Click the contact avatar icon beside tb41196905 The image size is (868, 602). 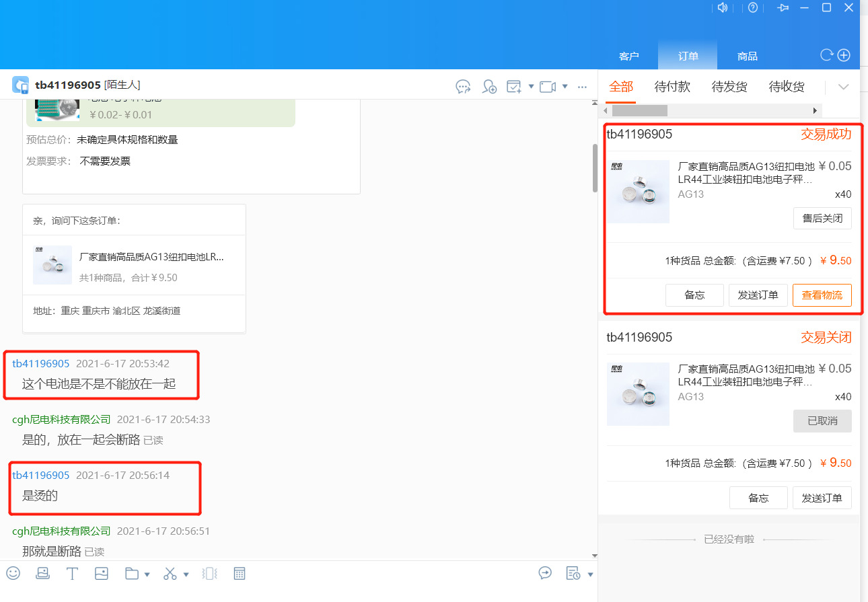click(20, 85)
